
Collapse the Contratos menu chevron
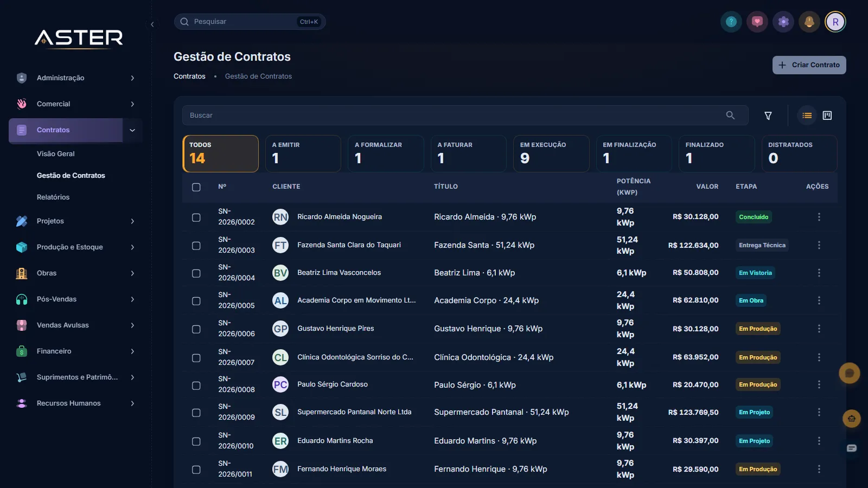132,130
